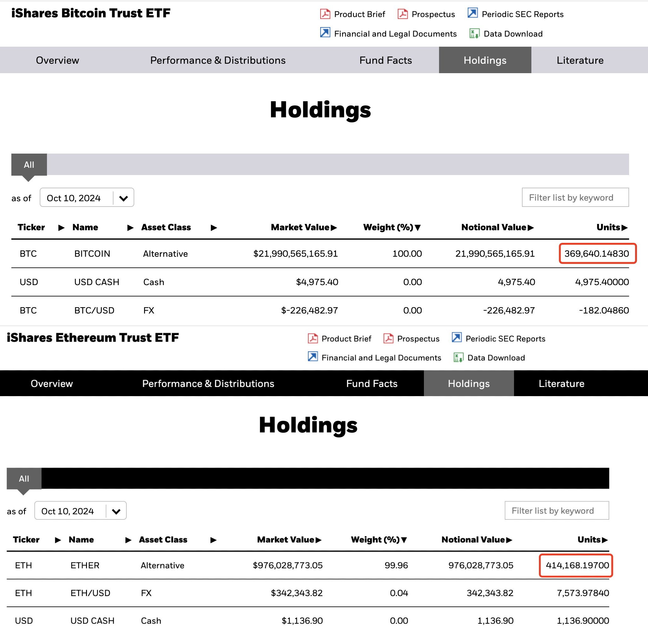Open Bitcoin Trust as-of date dropdown chevron

click(124, 198)
